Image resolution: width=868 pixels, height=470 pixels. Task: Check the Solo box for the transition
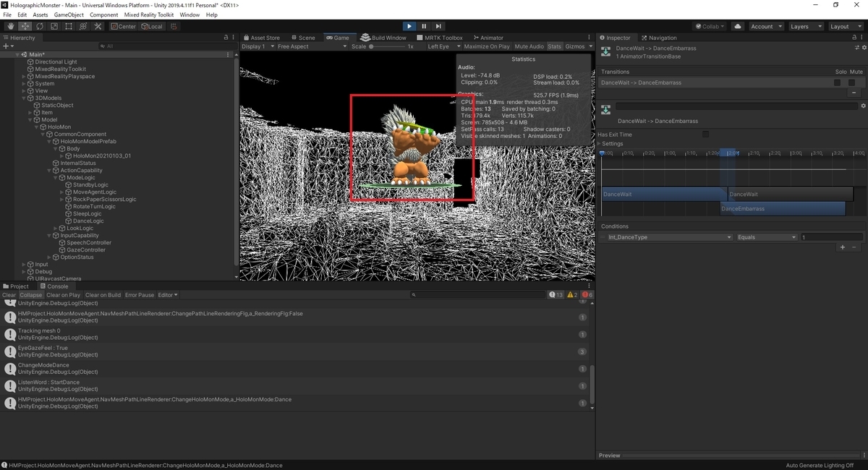point(838,82)
